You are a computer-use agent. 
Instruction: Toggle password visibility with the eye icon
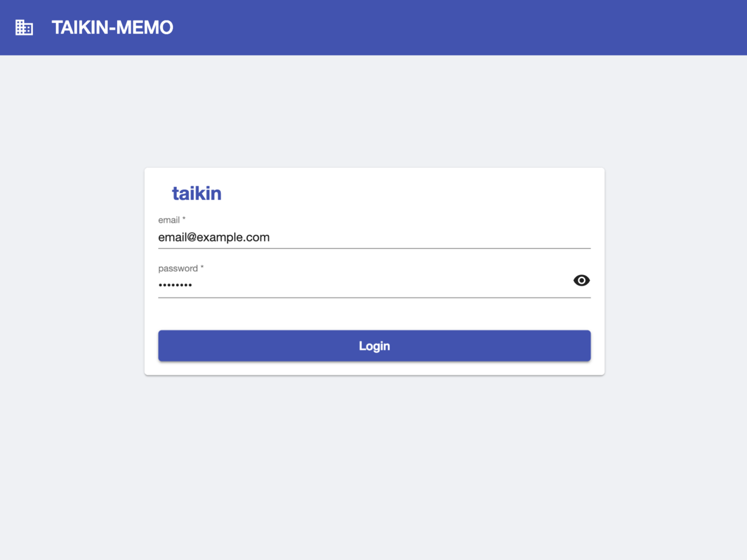click(x=581, y=281)
